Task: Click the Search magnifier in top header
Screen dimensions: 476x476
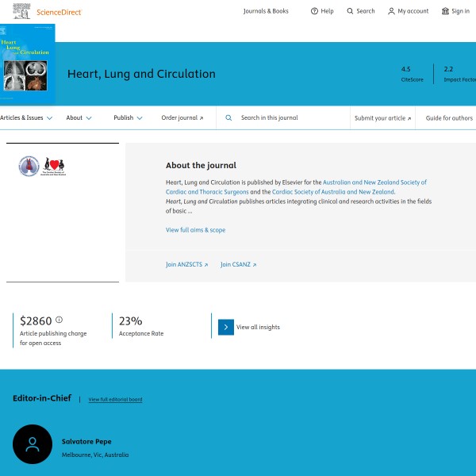Action: (x=351, y=11)
